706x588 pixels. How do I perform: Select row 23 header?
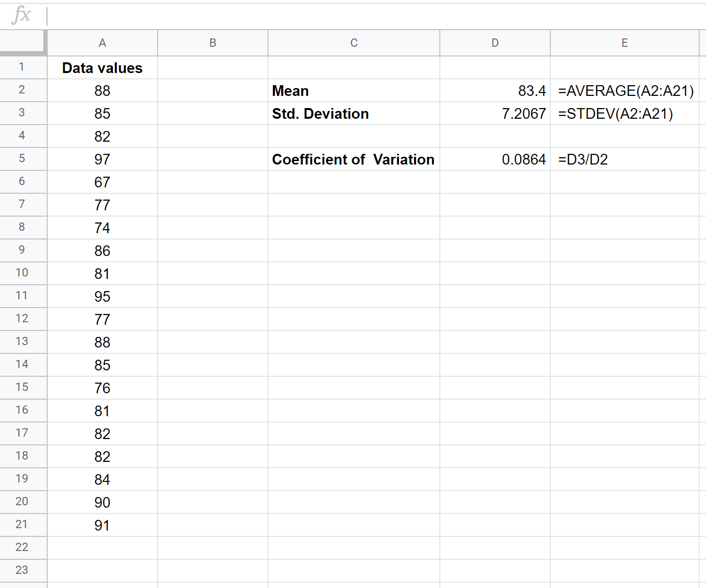point(23,570)
